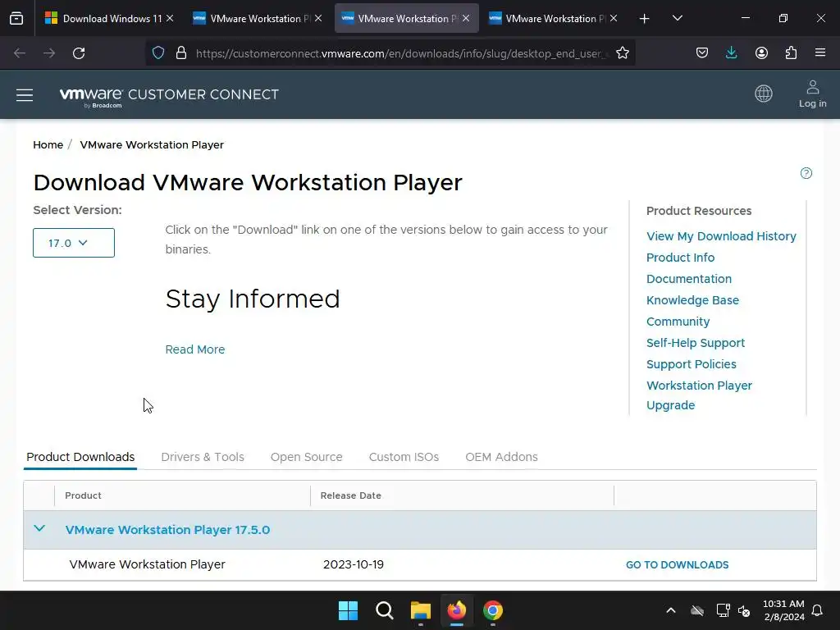Bookmark page with the star icon
This screenshot has height=630, width=840.
pyautogui.click(x=622, y=53)
